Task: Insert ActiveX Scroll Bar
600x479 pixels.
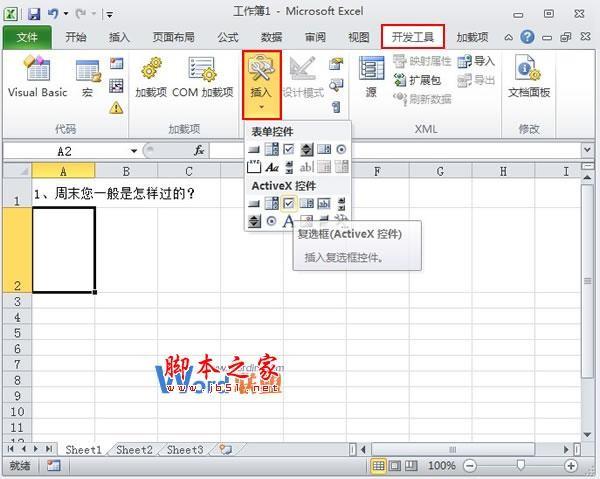Action: 341,204
